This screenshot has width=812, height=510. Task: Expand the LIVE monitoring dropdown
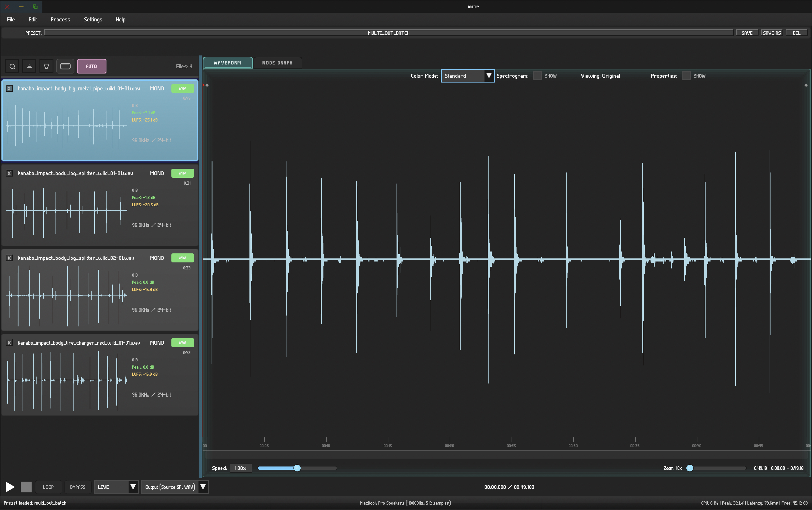click(116, 487)
